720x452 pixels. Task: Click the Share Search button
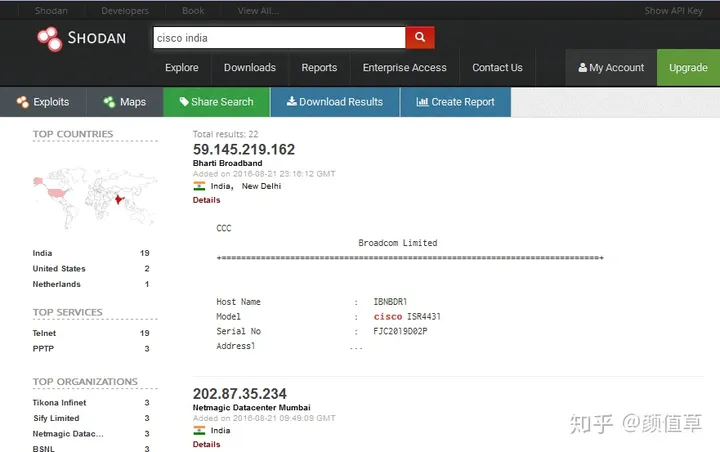pos(217,102)
